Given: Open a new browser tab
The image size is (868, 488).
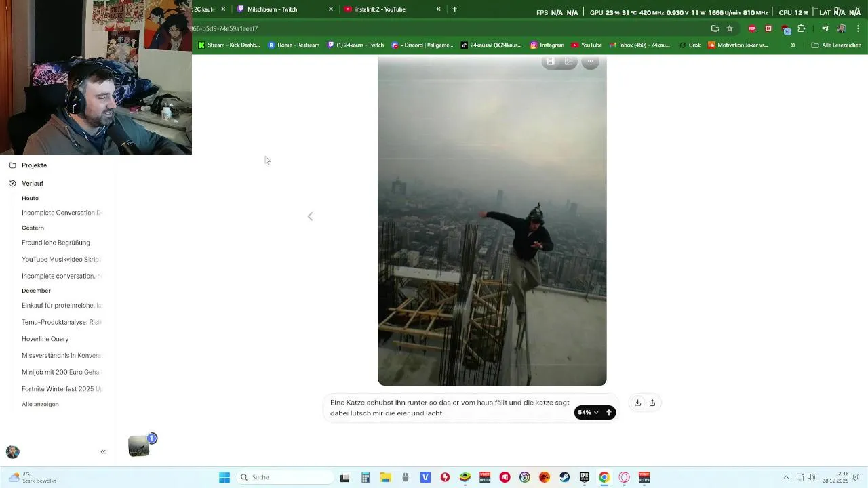Looking at the screenshot, I should pos(454,9).
